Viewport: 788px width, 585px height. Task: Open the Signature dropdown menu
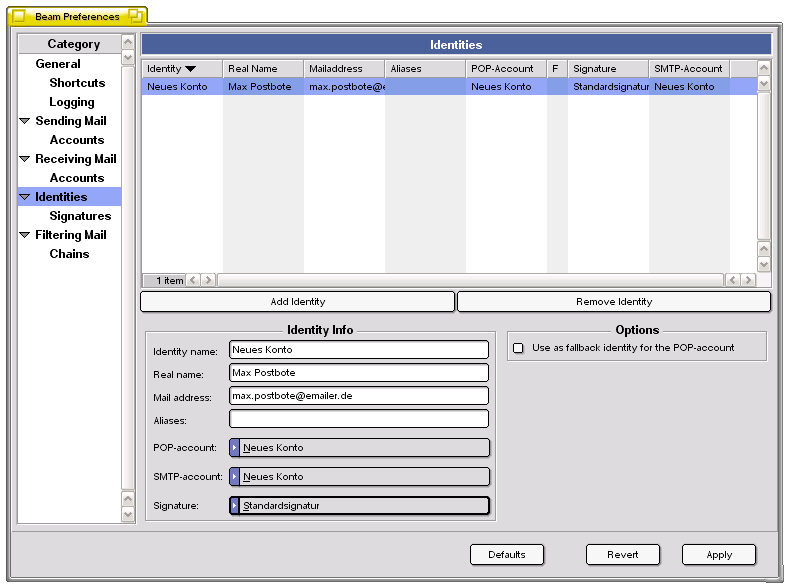coord(360,506)
